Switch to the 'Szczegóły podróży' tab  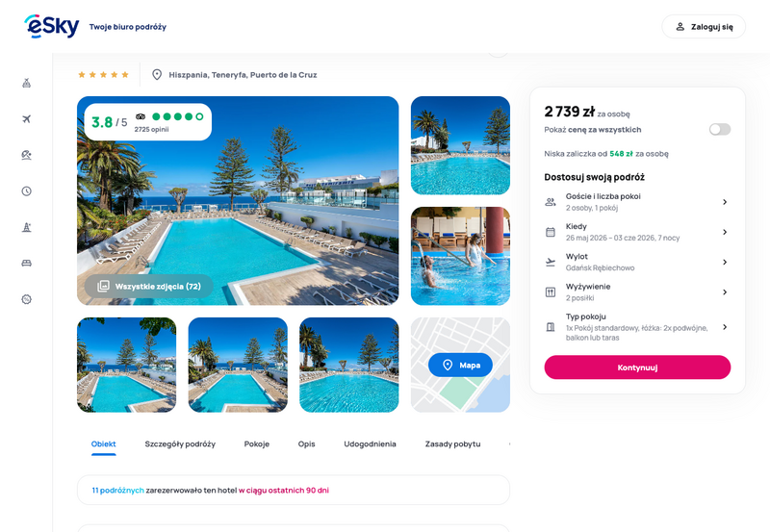[180, 444]
